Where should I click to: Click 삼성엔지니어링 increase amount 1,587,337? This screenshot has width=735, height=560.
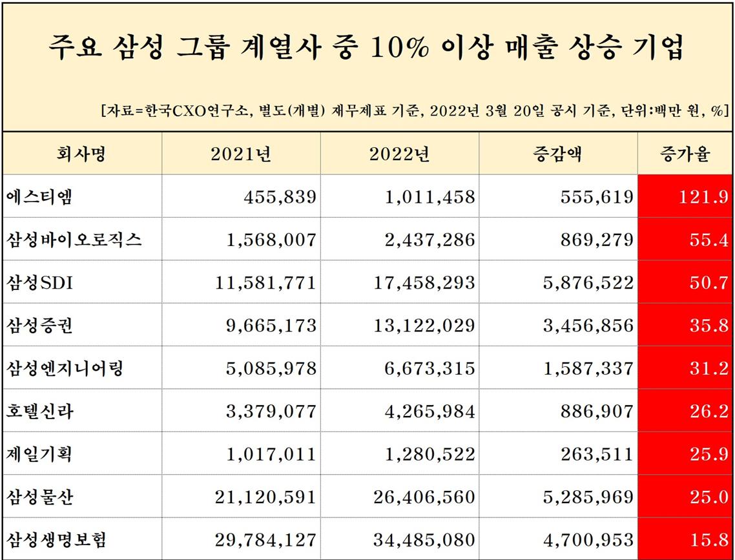coord(588,368)
